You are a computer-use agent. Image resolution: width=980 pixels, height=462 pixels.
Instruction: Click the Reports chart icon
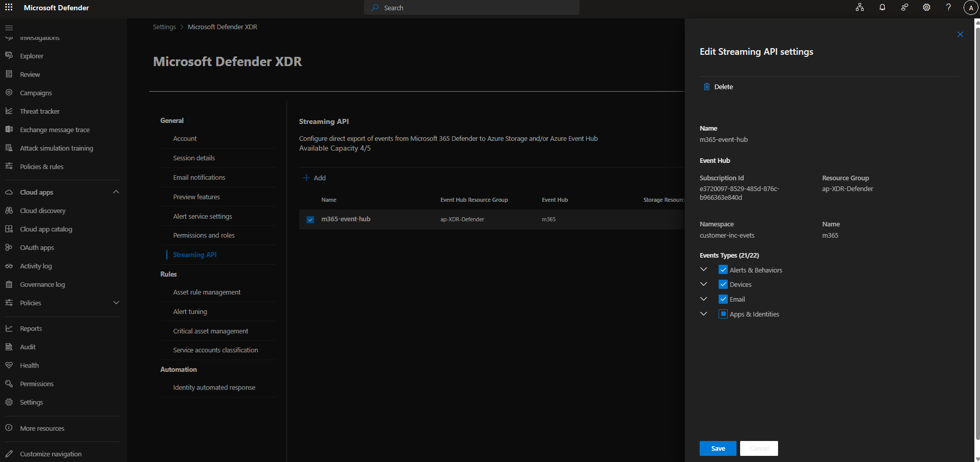(9, 328)
